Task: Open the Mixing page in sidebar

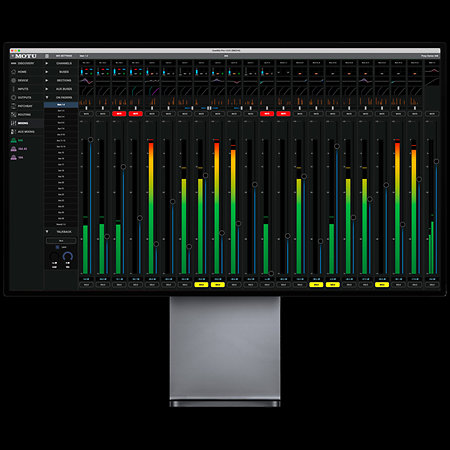Action: tap(23, 123)
